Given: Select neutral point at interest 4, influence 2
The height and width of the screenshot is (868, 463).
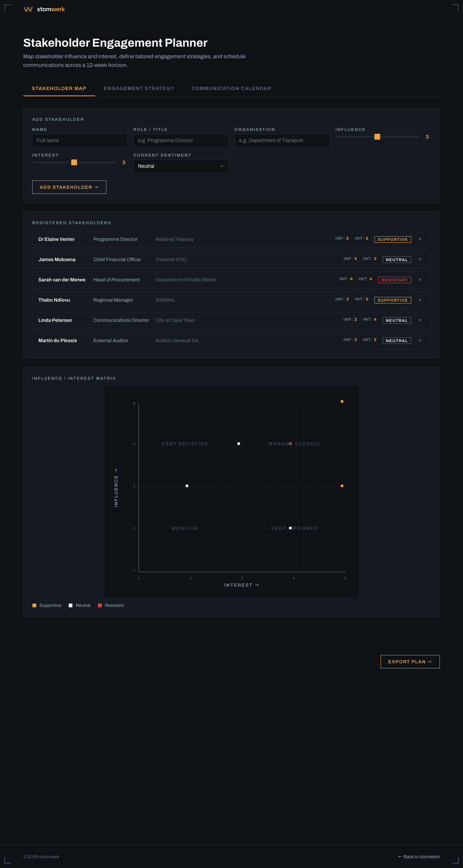Looking at the screenshot, I should (290, 528).
